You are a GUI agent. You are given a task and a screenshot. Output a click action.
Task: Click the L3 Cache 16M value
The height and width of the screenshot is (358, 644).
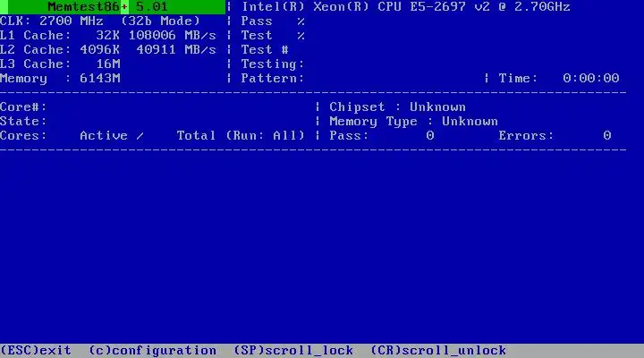108,64
